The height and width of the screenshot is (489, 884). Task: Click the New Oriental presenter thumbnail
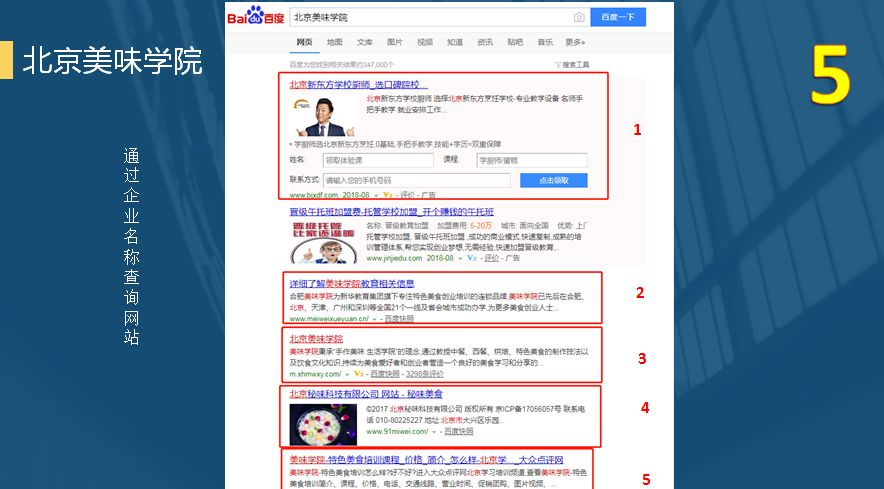322,115
